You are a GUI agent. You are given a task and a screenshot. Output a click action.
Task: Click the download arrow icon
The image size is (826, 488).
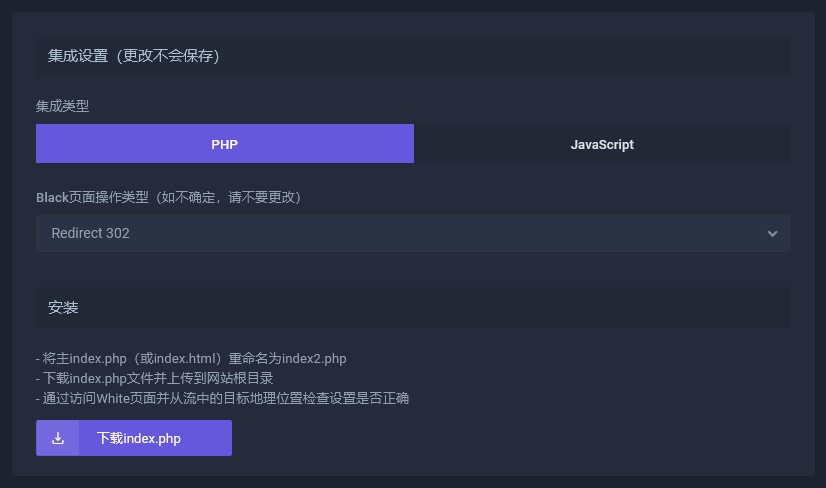pyautogui.click(x=58, y=438)
